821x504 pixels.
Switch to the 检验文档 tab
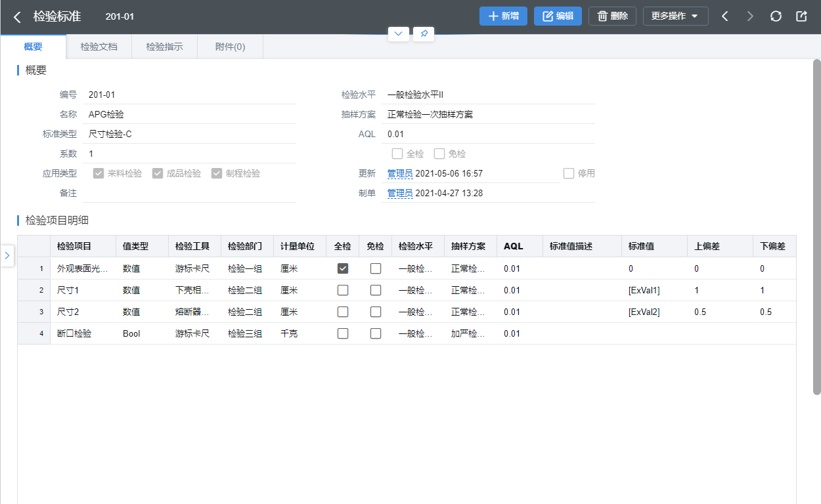click(x=99, y=47)
